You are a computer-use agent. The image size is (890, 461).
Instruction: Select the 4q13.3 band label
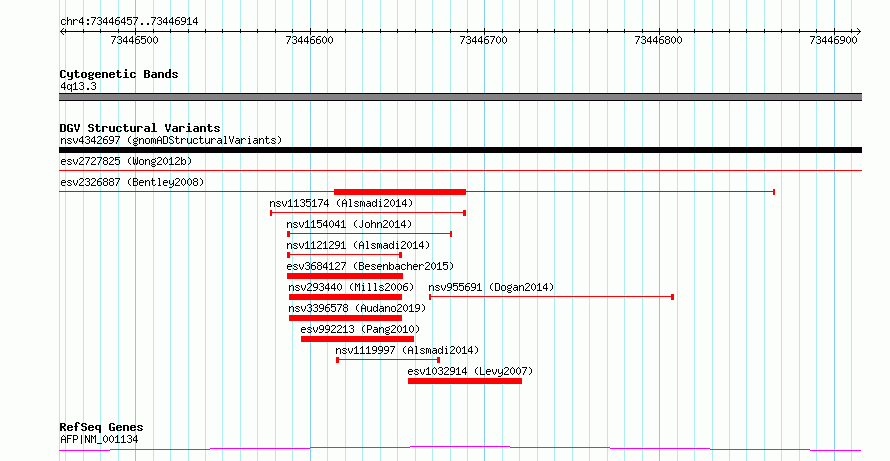click(x=78, y=87)
